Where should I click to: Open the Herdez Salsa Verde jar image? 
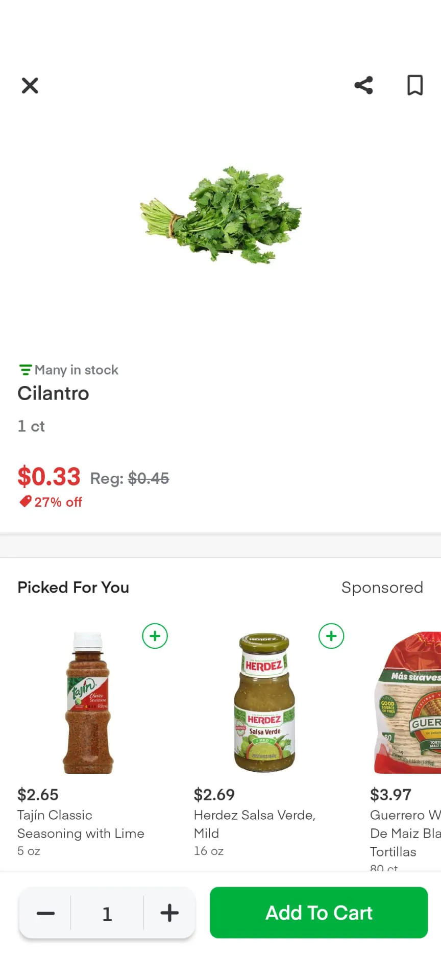click(x=264, y=703)
